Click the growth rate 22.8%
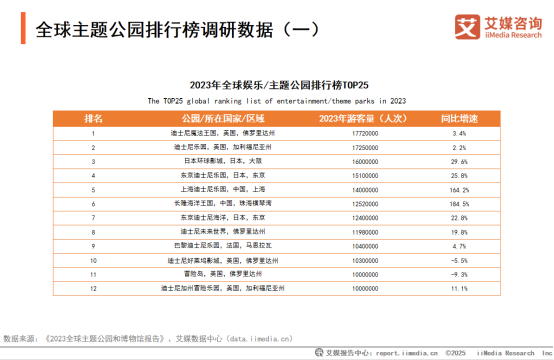 click(459, 218)
